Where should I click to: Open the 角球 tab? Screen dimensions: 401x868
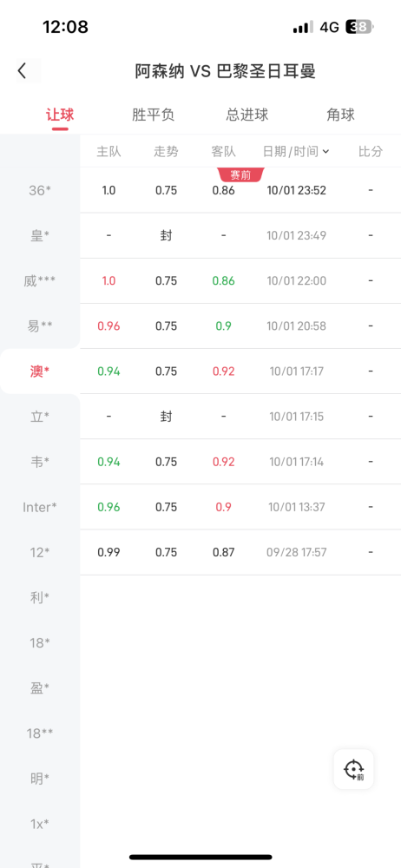[x=340, y=115]
